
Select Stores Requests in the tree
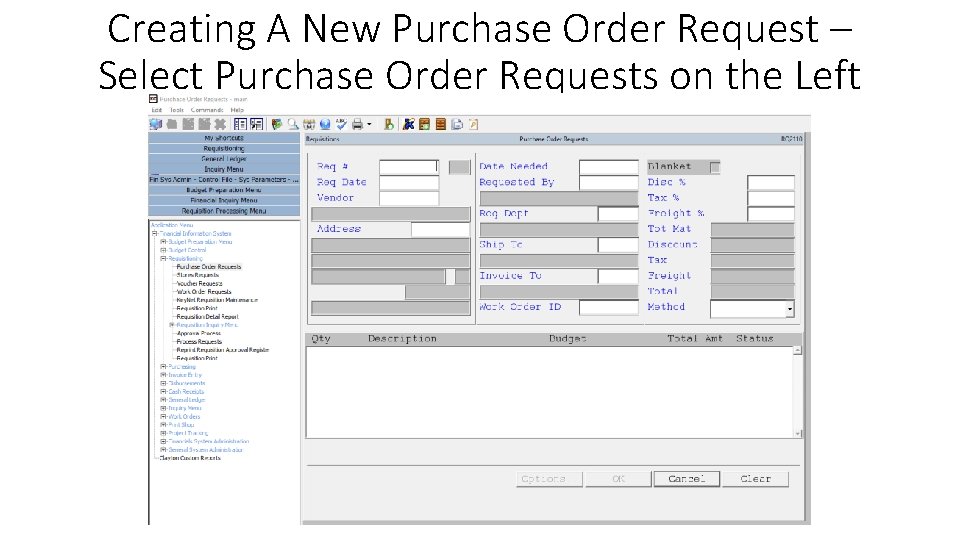[198, 276]
